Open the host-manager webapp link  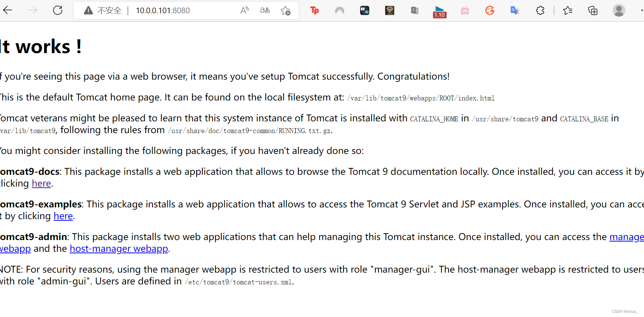click(119, 249)
